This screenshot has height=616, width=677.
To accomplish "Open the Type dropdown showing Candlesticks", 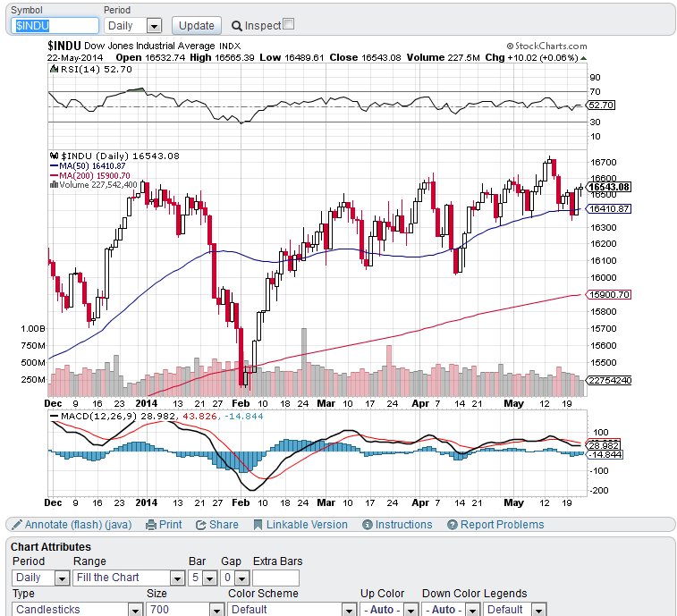I will (77, 610).
